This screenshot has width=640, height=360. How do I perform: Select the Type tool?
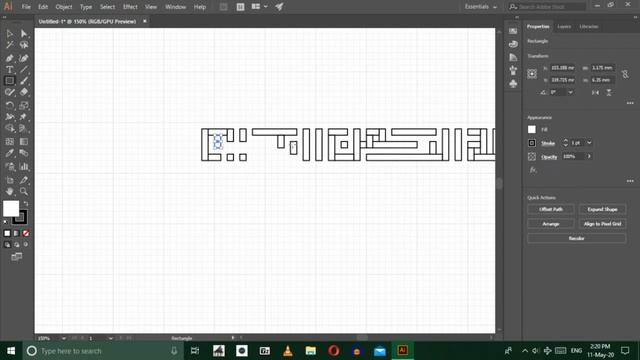coord(10,70)
